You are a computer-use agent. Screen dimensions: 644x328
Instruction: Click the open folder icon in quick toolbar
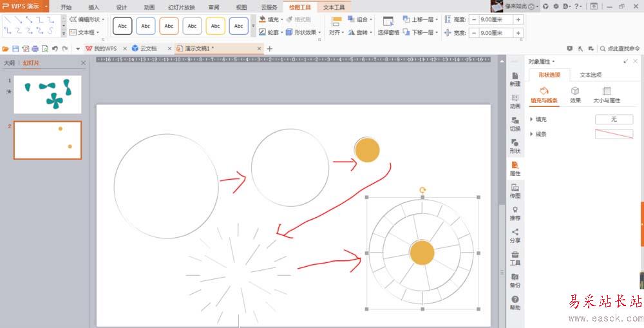point(5,48)
